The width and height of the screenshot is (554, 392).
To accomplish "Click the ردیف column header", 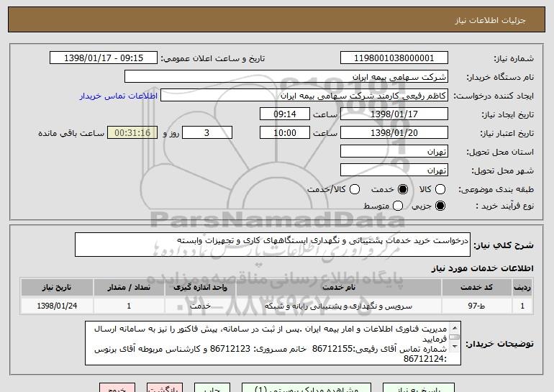I will [522, 288].
